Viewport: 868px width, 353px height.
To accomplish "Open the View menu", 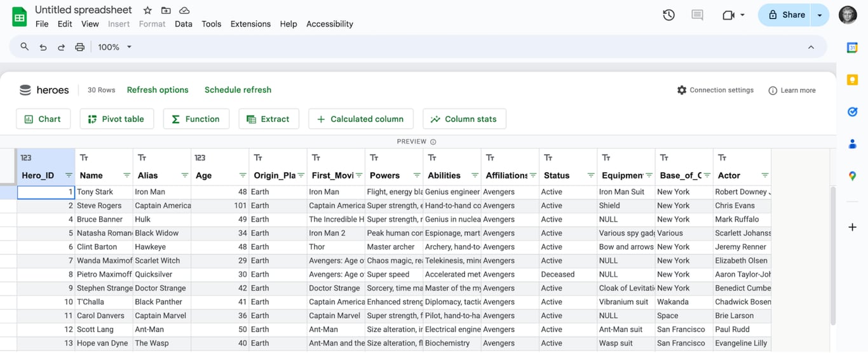I will click(90, 24).
